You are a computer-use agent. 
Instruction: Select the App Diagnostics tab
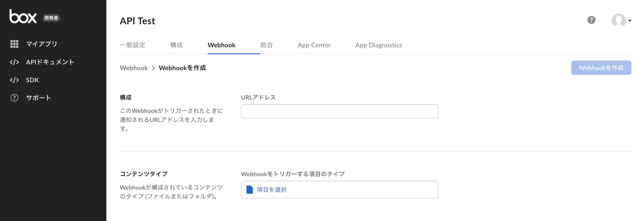click(379, 45)
